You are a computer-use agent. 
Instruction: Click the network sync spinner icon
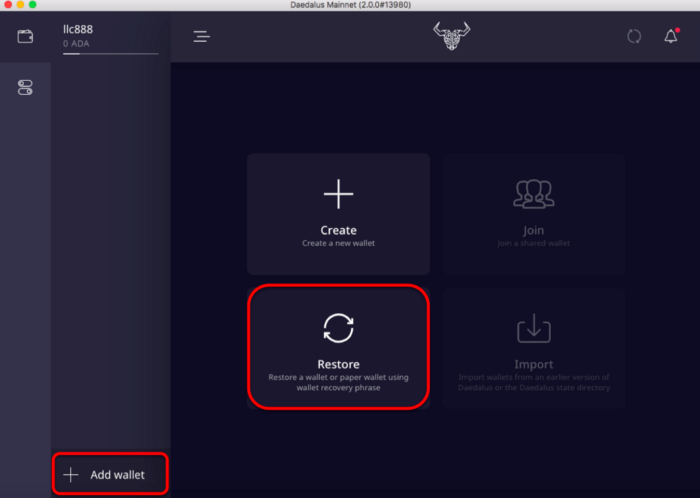(x=634, y=37)
